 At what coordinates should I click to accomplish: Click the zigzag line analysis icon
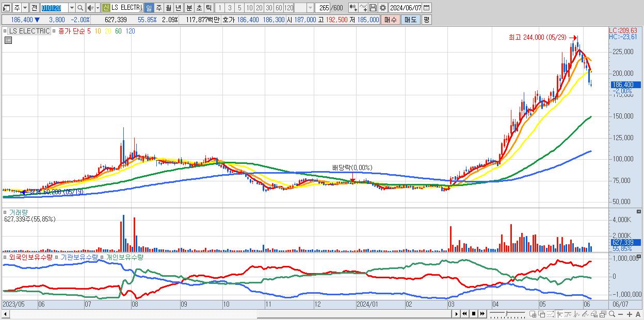(x=577, y=314)
